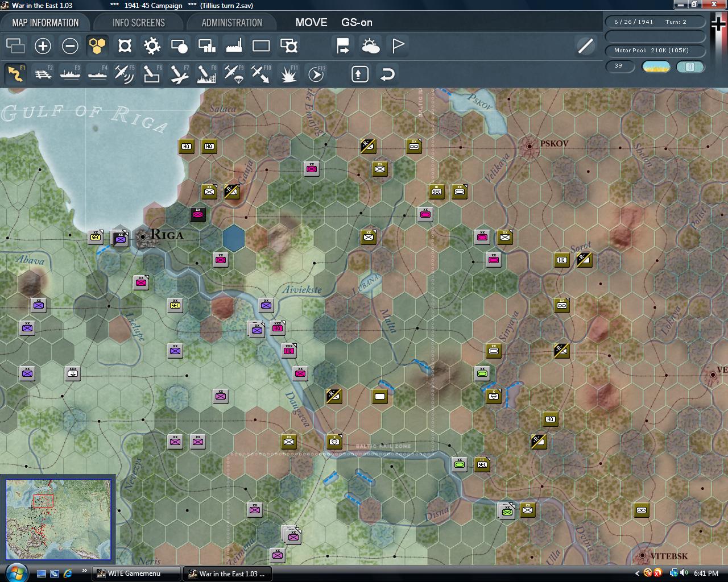The width and height of the screenshot is (728, 582).
Task: Open the INFO SCREENS tab
Action: click(x=138, y=23)
